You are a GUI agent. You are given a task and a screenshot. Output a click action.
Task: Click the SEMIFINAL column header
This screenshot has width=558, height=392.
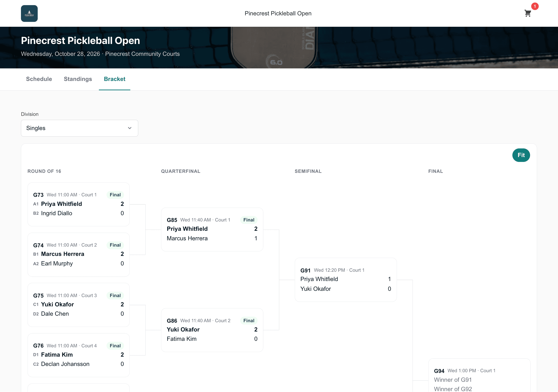point(308,171)
